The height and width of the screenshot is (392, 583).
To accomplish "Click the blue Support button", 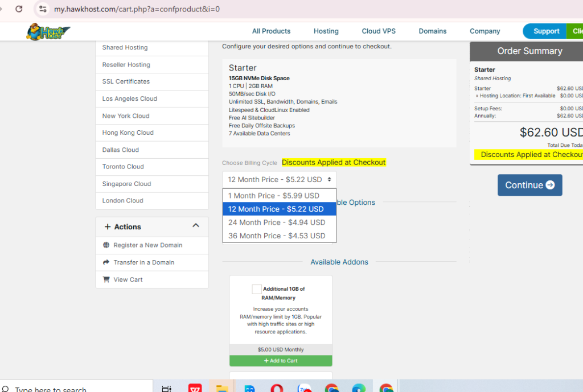I will click(x=545, y=31).
